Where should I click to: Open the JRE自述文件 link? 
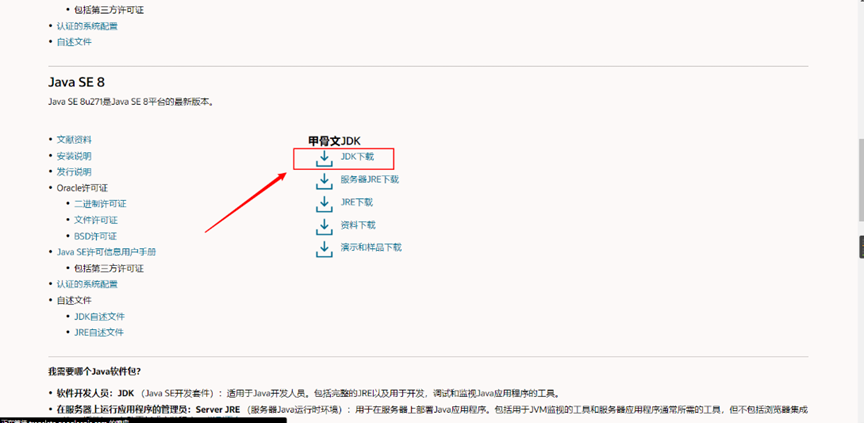tap(99, 332)
